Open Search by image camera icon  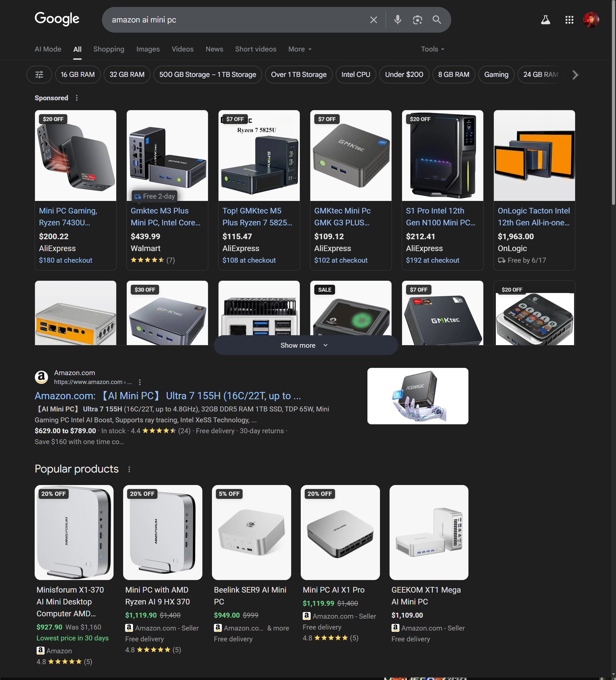[x=418, y=20]
